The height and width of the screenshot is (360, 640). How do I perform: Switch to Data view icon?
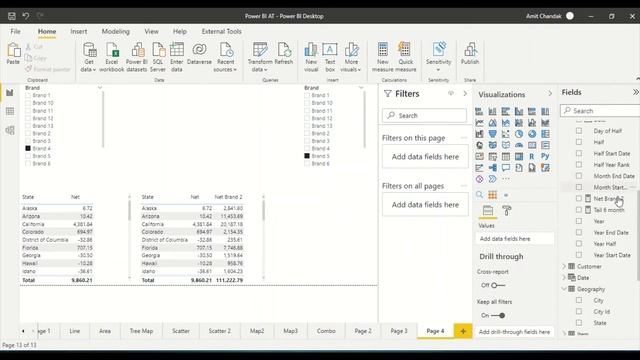point(10,111)
